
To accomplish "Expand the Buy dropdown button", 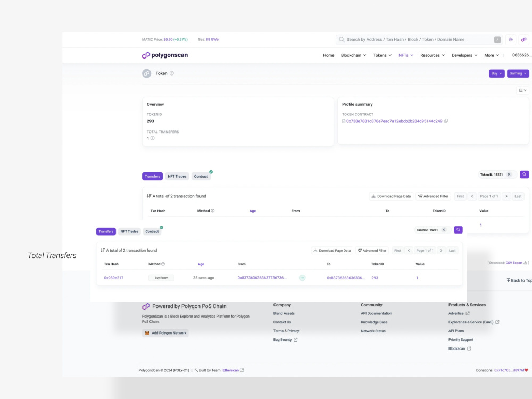I will (496, 73).
